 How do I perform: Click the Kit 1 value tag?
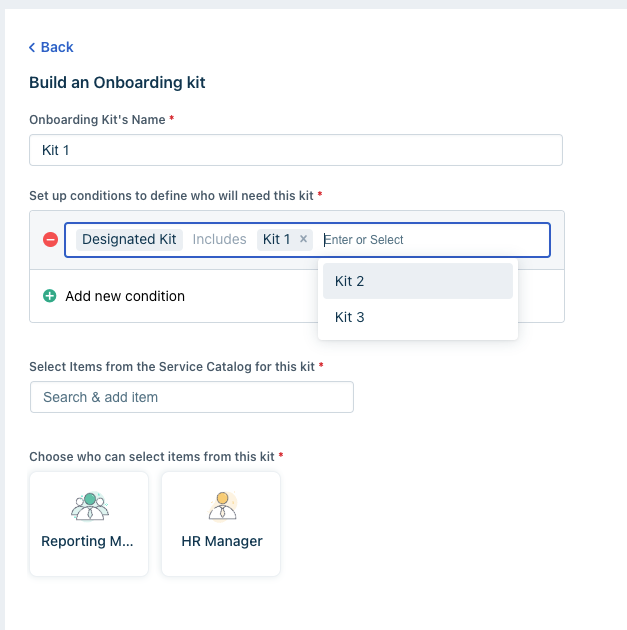pos(277,239)
